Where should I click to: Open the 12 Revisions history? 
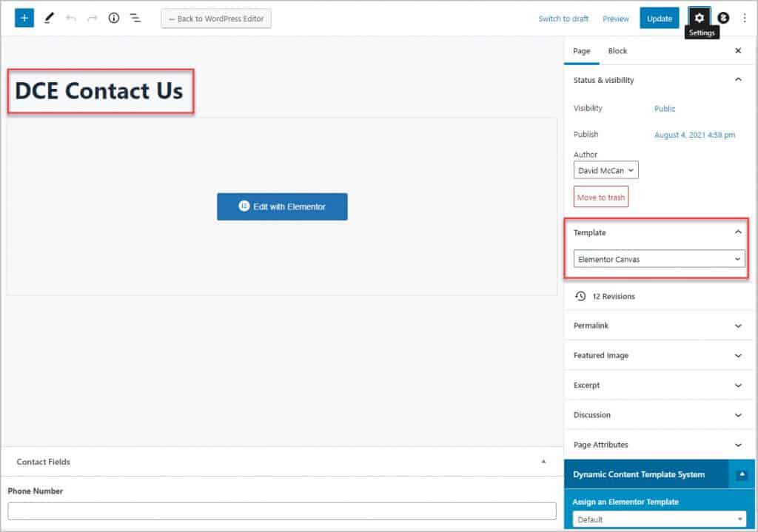613,296
